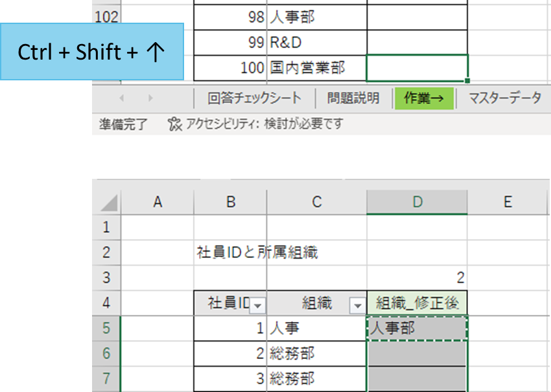
Task: Click the Ctrl + Shift + ↑ shortcut label
Action: tap(91, 52)
